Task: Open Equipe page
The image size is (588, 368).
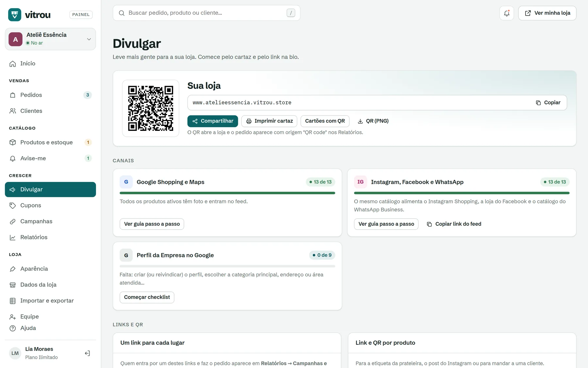Action: coord(50,317)
